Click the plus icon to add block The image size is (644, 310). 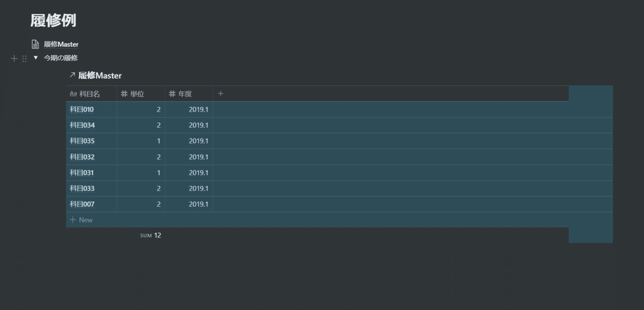(x=14, y=58)
